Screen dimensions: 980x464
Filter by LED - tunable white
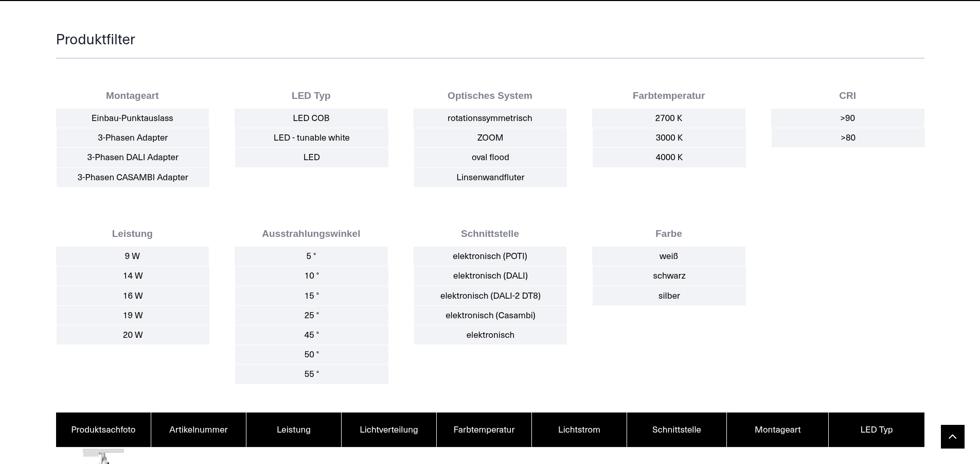pyautogui.click(x=311, y=138)
